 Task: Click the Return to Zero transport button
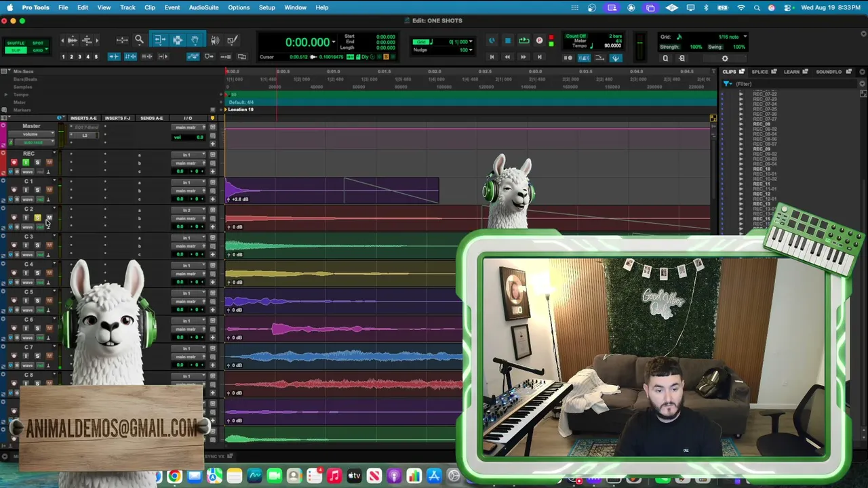(492, 58)
